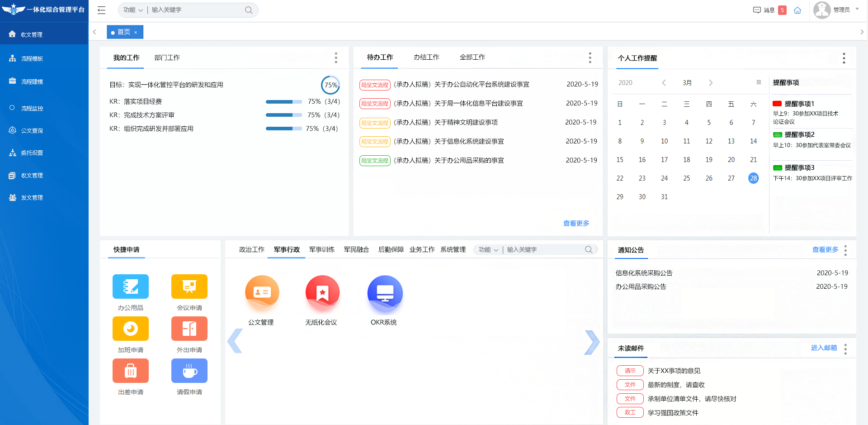Screen dimensions: 868x425
Task: Open unread mail 关于XX事项的意见
Action: click(x=674, y=371)
